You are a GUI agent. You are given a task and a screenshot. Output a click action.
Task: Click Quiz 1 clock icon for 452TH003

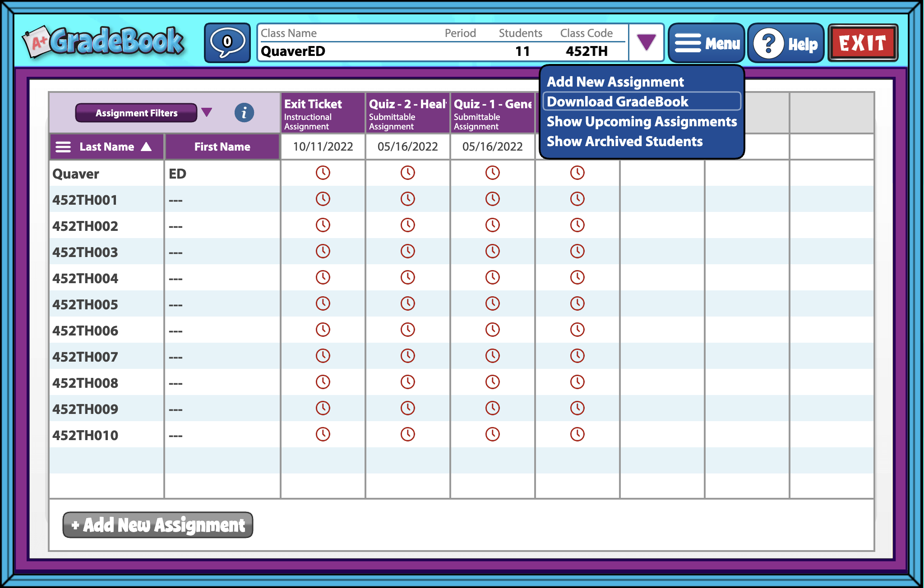pos(493,251)
